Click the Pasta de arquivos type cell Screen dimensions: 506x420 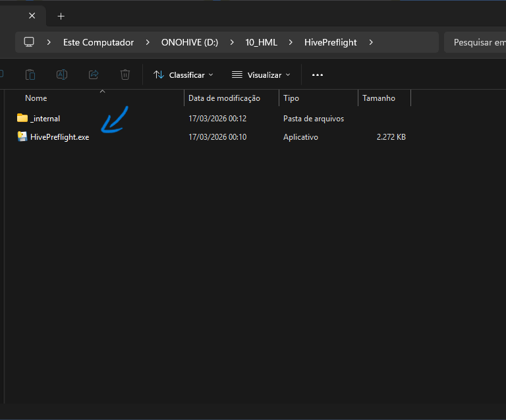(314, 119)
